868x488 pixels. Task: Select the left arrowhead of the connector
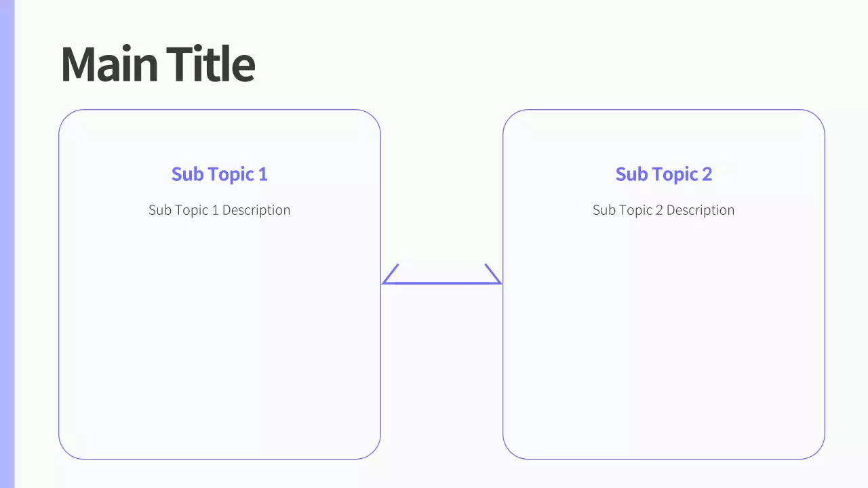389,276
